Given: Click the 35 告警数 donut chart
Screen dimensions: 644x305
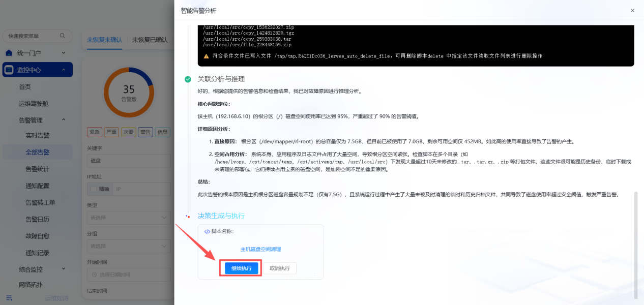Looking at the screenshot, I should click(129, 93).
